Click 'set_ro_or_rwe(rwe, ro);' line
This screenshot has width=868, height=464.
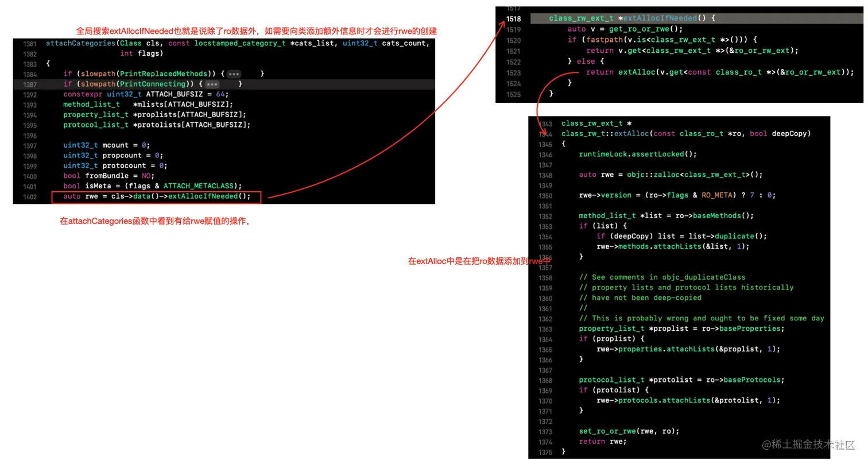pos(629,431)
